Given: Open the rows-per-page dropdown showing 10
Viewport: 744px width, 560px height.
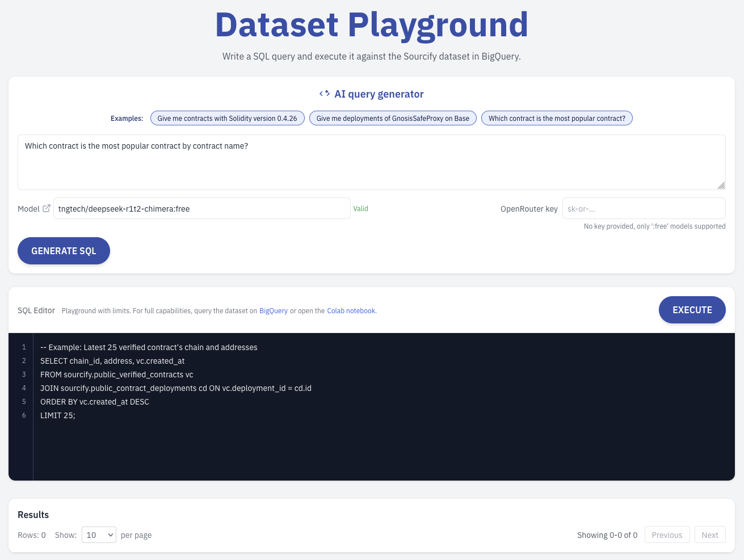Looking at the screenshot, I should point(98,534).
